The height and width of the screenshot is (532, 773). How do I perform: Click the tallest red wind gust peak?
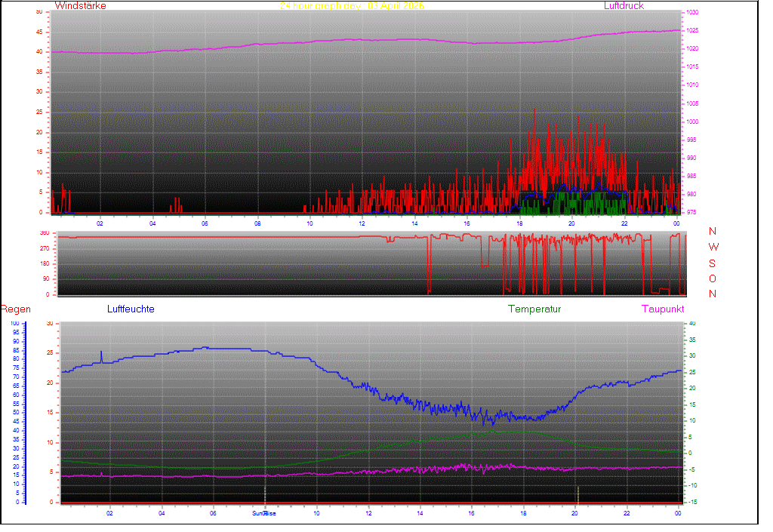pos(534,110)
